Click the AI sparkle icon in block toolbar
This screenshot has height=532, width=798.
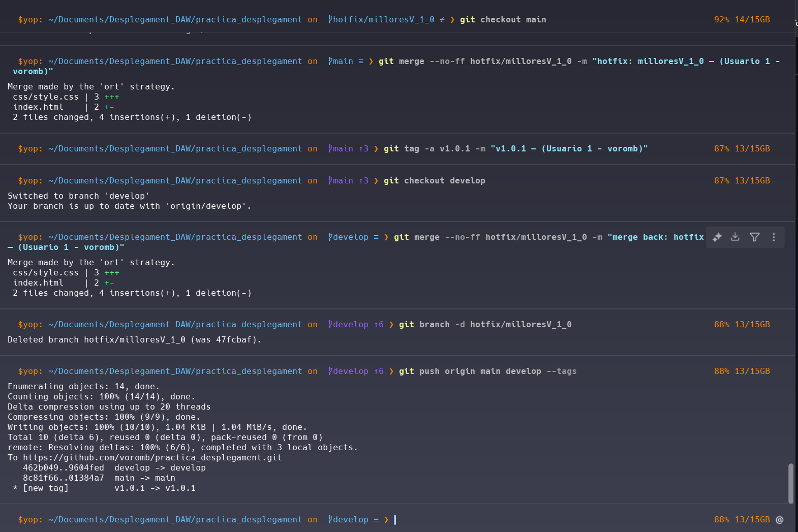pyautogui.click(x=717, y=237)
